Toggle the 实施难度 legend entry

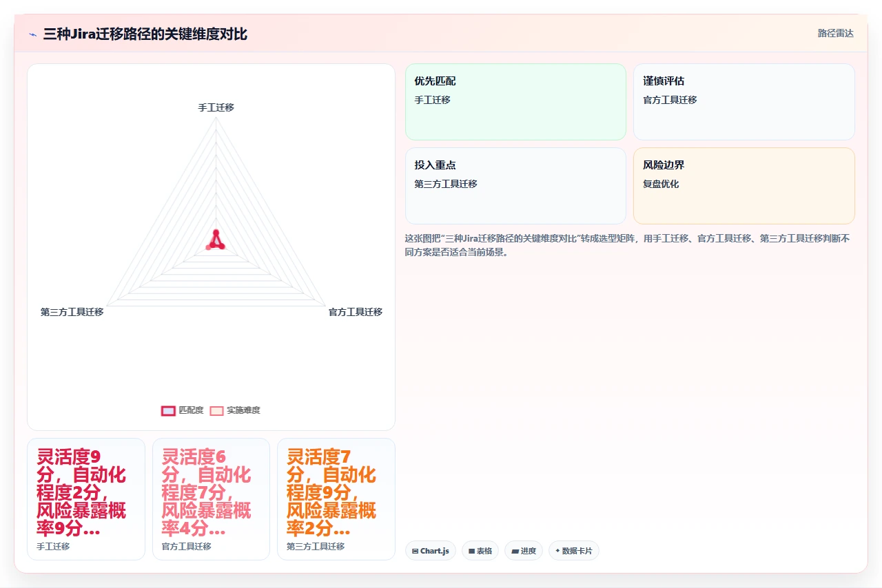[235, 410]
